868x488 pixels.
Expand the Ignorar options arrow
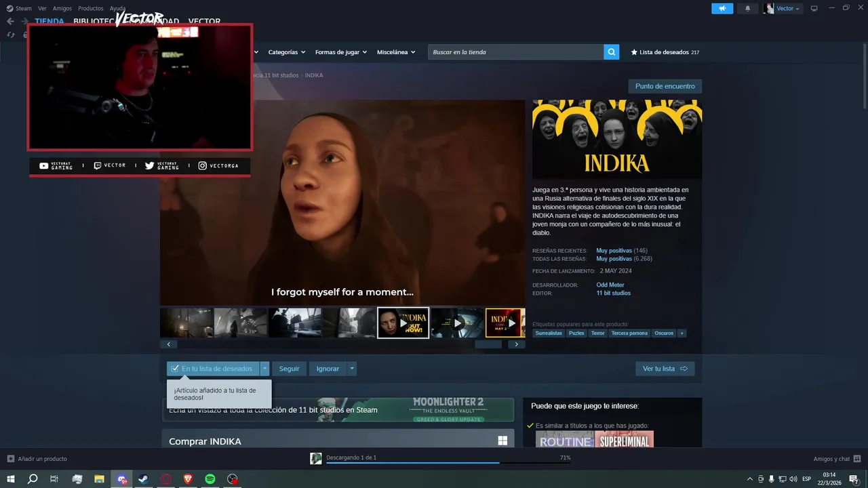351,369
